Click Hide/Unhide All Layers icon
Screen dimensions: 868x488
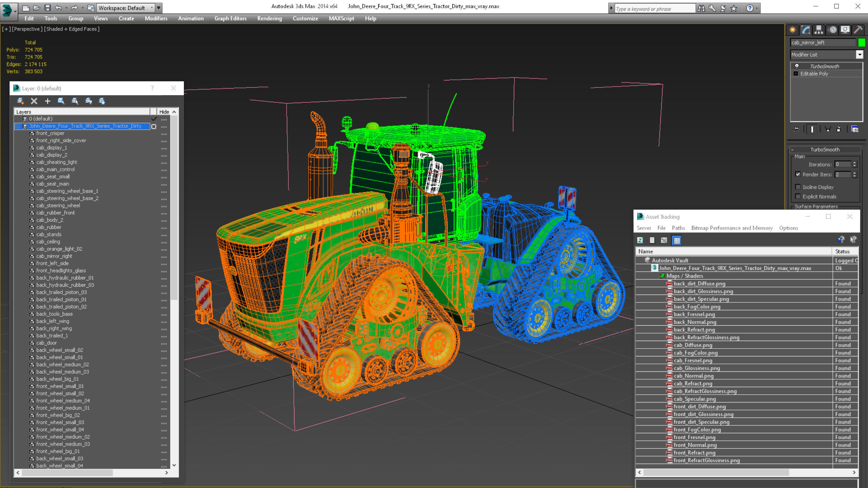pyautogui.click(x=88, y=101)
